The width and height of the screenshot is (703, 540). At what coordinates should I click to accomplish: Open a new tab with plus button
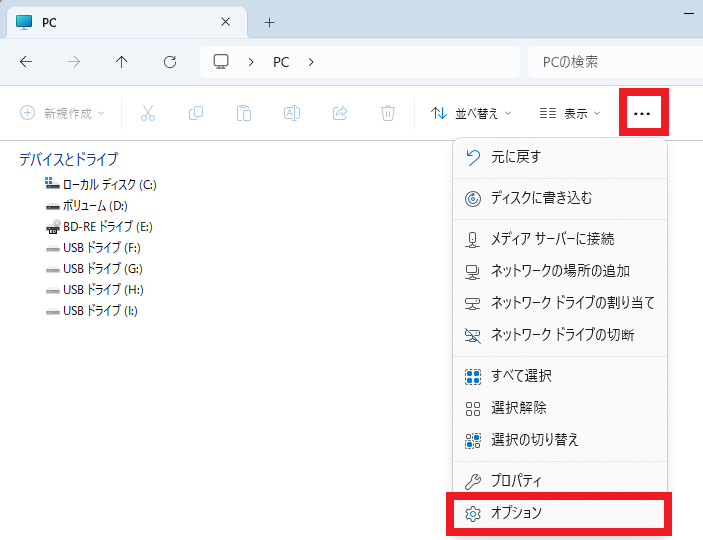(269, 22)
